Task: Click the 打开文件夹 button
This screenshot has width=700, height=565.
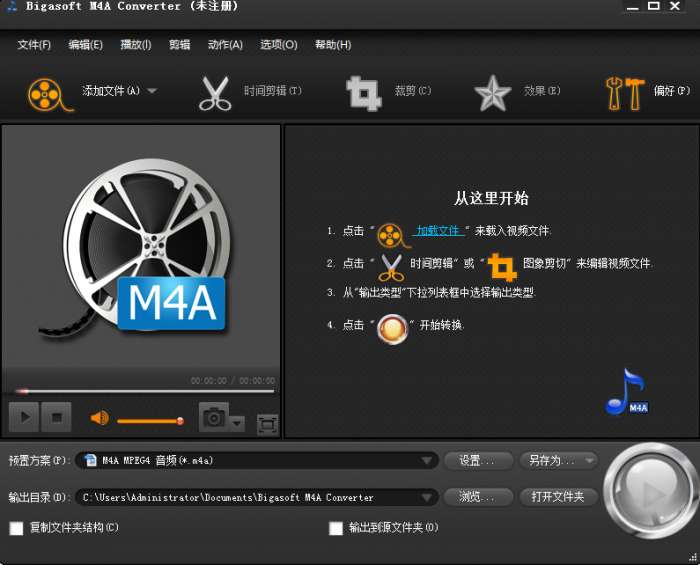Action: (558, 497)
